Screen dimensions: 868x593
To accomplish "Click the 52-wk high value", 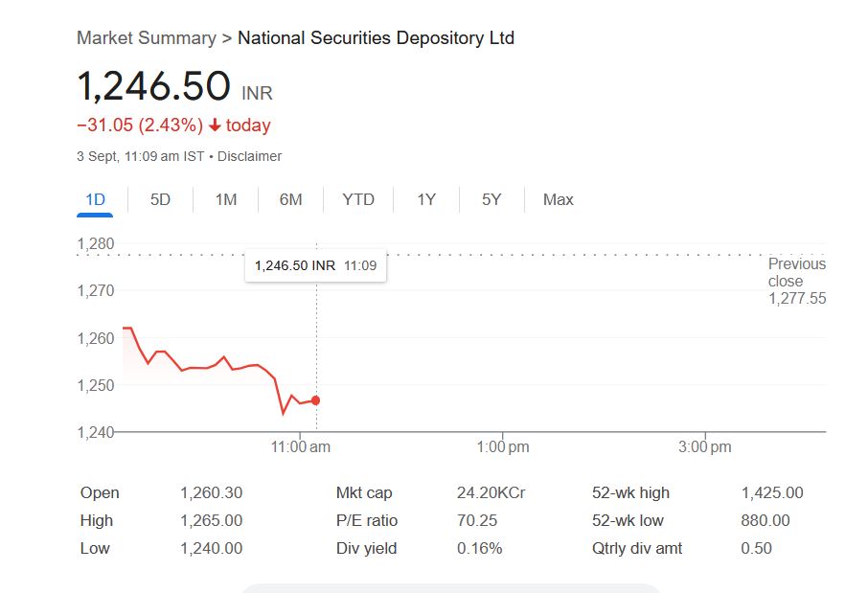I will point(771,493).
